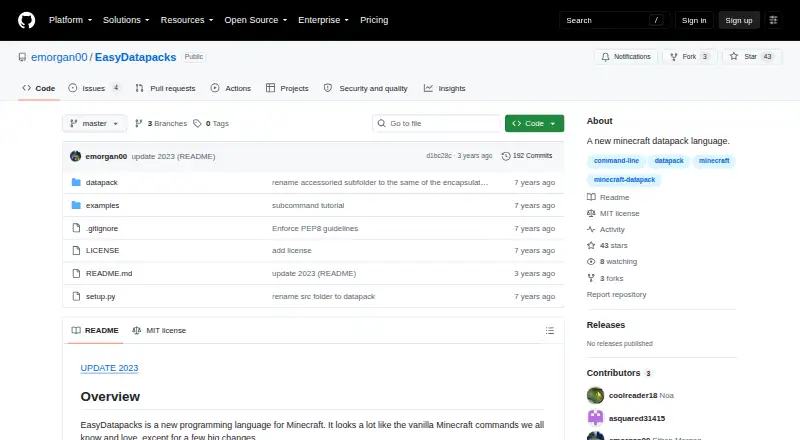Open the asquared31415 contributor avatar
The height and width of the screenshot is (440, 800).
tap(595, 418)
